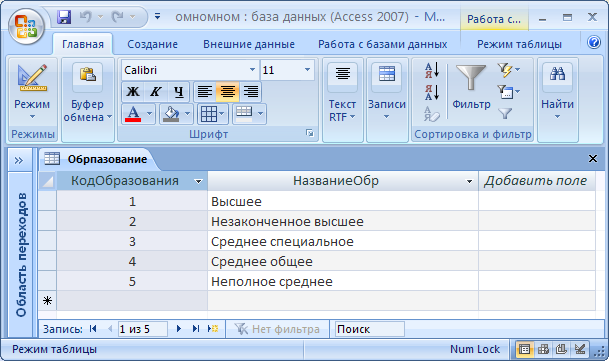Open the НазваниеОбр column dropdown arrow
Screen dimensions: 609x361
pos(469,181)
